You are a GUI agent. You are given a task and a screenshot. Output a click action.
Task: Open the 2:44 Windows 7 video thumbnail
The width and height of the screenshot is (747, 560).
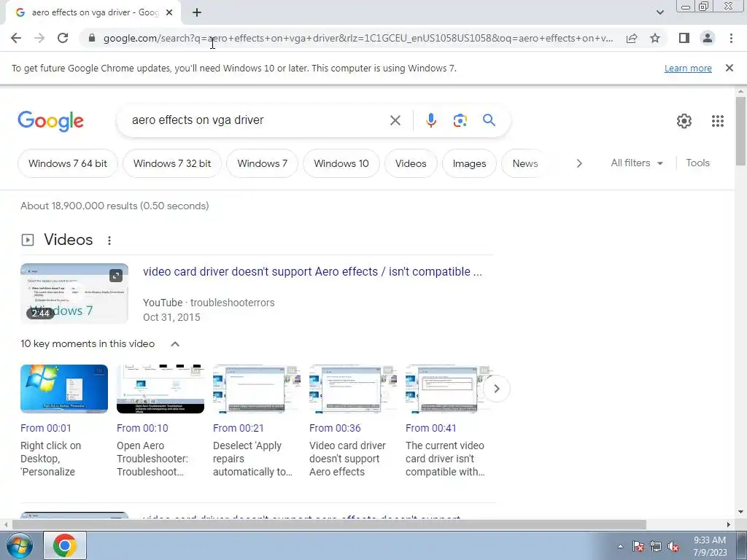74,293
